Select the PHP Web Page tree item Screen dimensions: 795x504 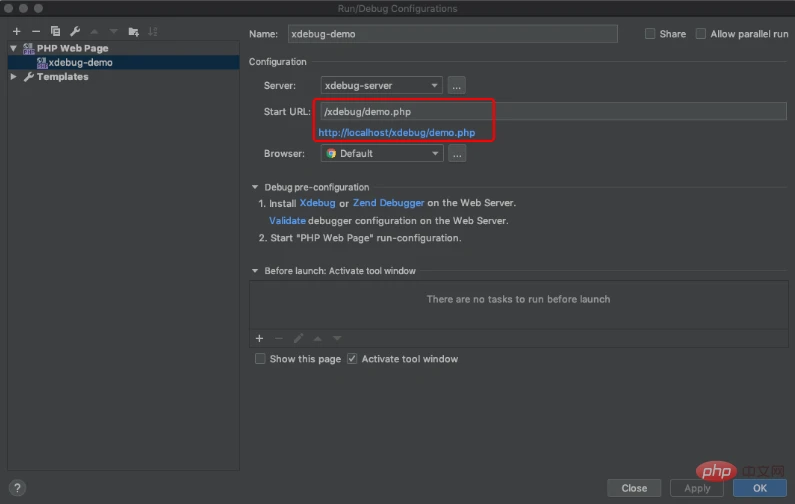click(x=66, y=48)
